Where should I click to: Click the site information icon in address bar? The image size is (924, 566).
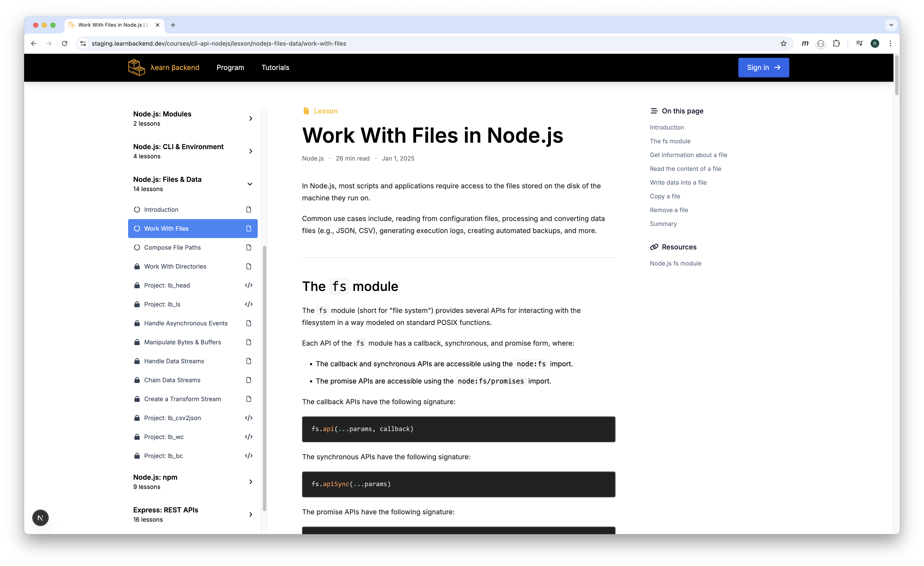[x=83, y=43]
